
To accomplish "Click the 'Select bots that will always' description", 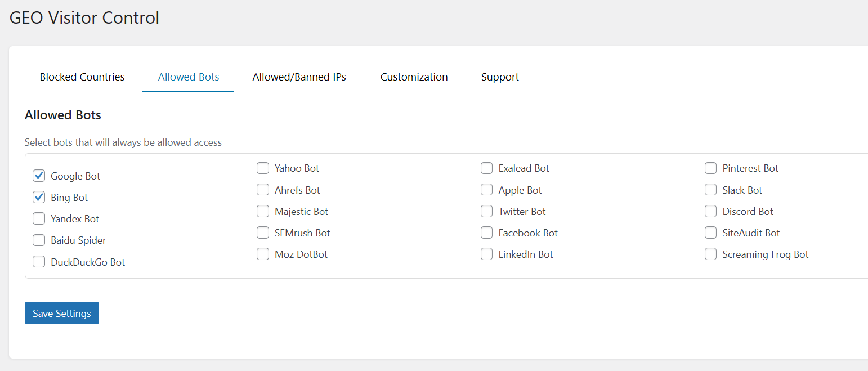I will click(123, 142).
